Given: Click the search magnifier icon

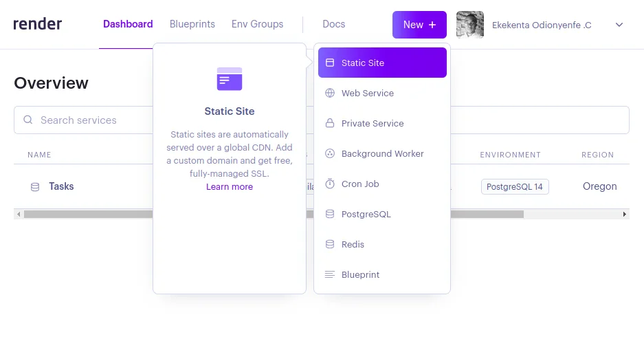Looking at the screenshot, I should click(x=28, y=120).
